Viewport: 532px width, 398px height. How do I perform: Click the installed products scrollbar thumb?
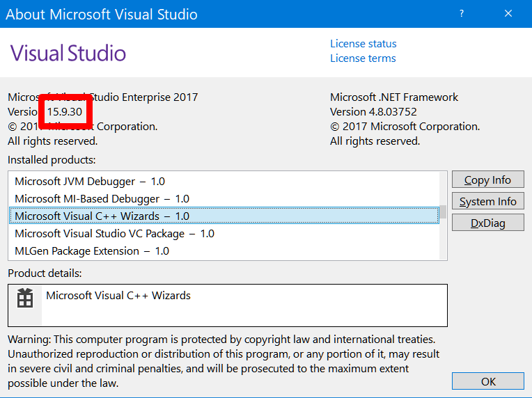tap(443, 212)
